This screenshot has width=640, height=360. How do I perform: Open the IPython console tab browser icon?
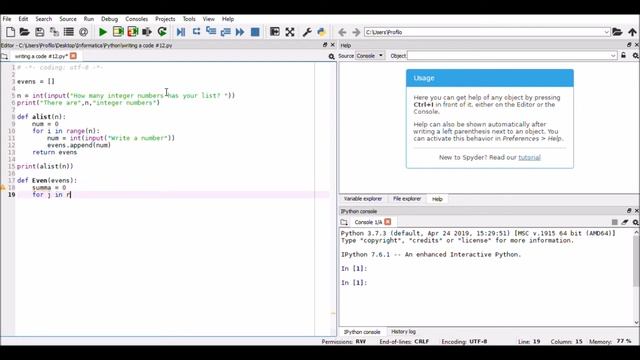pyautogui.click(x=344, y=222)
